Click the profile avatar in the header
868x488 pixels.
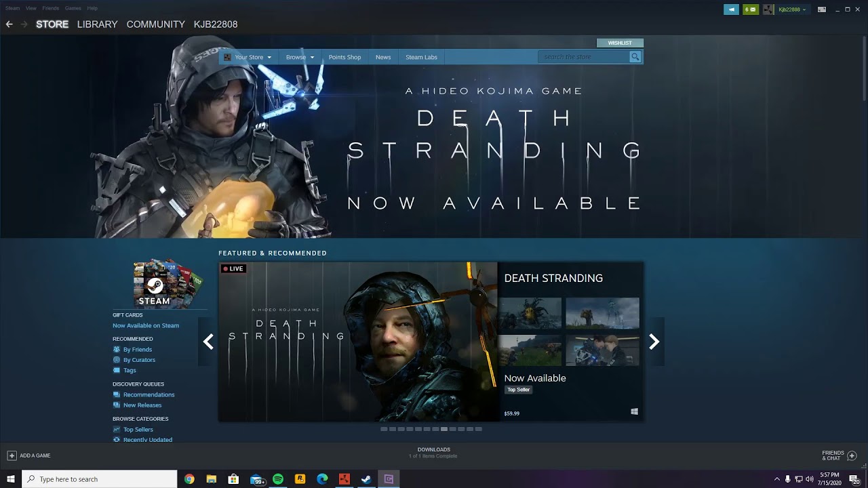[x=768, y=9]
